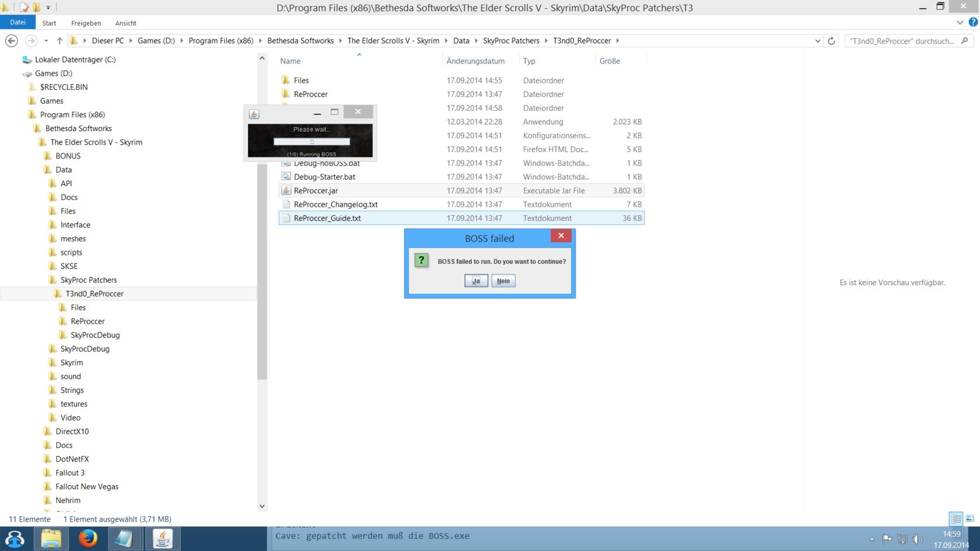This screenshot has height=551, width=980.
Task: Select the SkyProcDebug folder under T3nd0_ReProccer
Action: 94,335
